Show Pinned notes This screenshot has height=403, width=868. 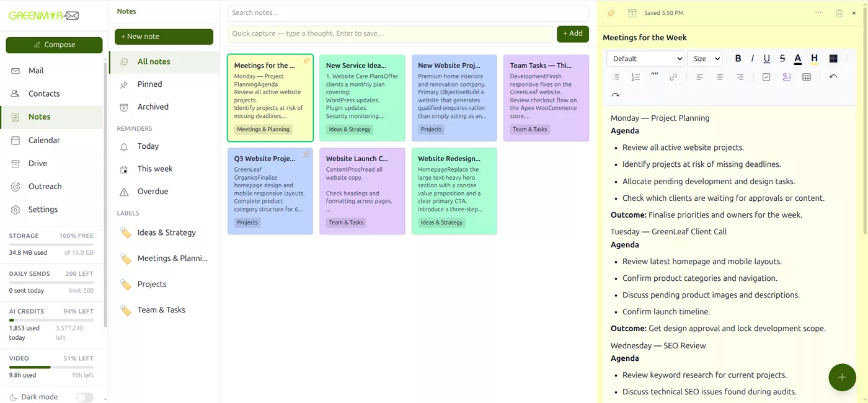pyautogui.click(x=164, y=84)
